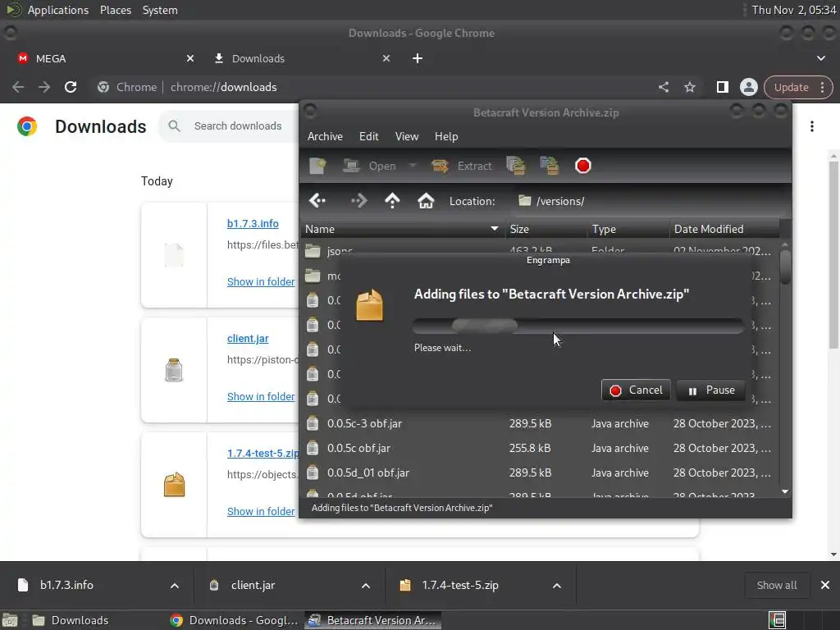840x630 pixels.
Task: Click Show all downloads button
Action: click(777, 586)
